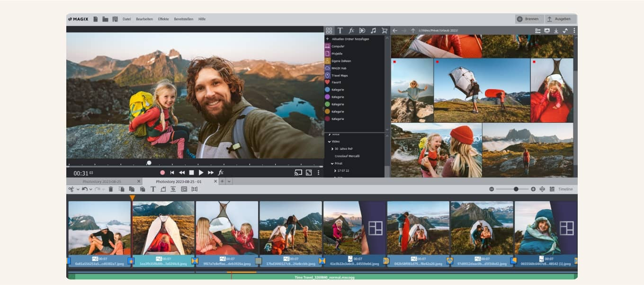This screenshot has width=644, height=285.
Task: Select the scissors cut tool
Action: (x=71, y=189)
